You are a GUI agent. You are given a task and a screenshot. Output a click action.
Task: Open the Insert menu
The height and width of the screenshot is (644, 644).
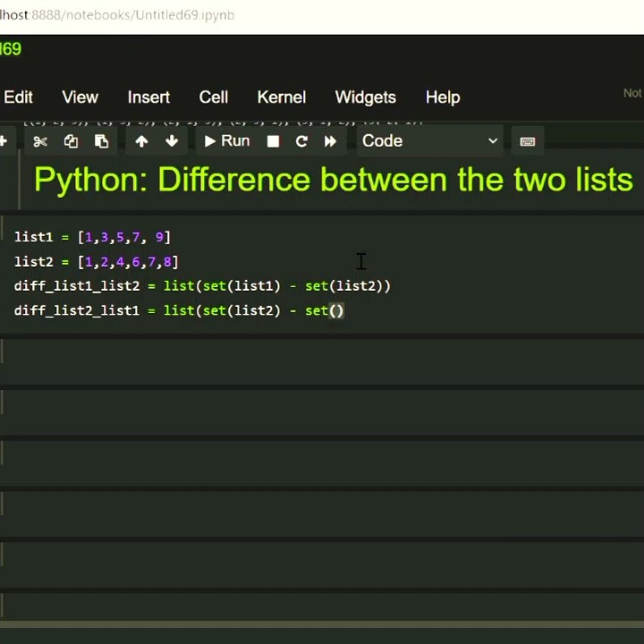(x=148, y=97)
